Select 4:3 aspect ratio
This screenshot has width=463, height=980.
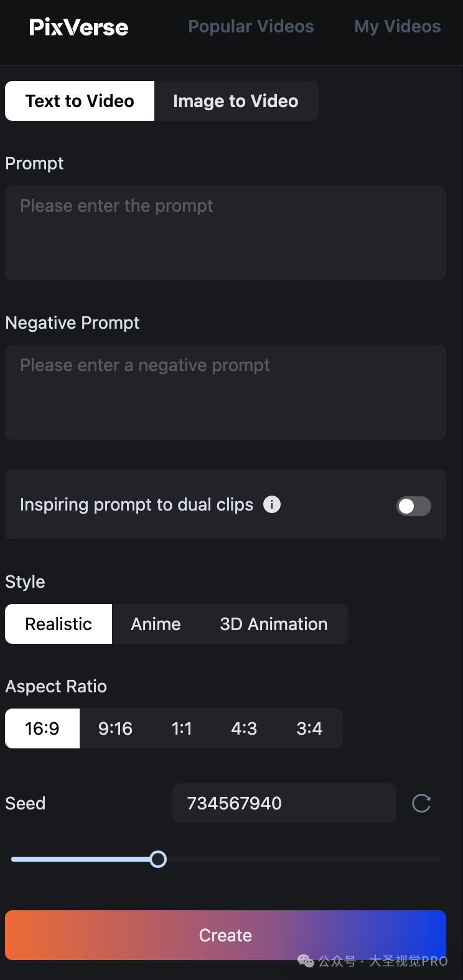pos(244,728)
